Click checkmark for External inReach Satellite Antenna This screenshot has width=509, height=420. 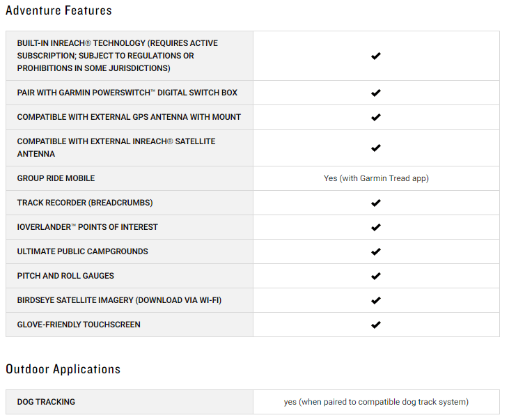[376, 148]
